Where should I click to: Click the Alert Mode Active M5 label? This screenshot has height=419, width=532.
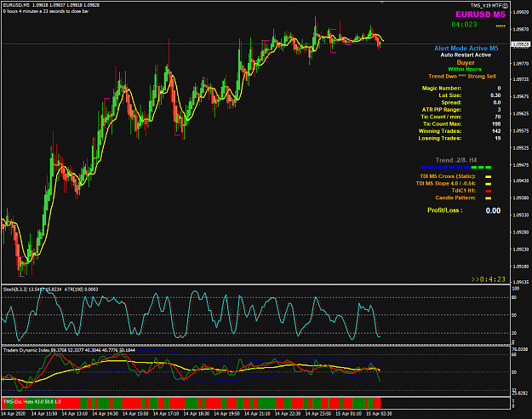point(466,49)
